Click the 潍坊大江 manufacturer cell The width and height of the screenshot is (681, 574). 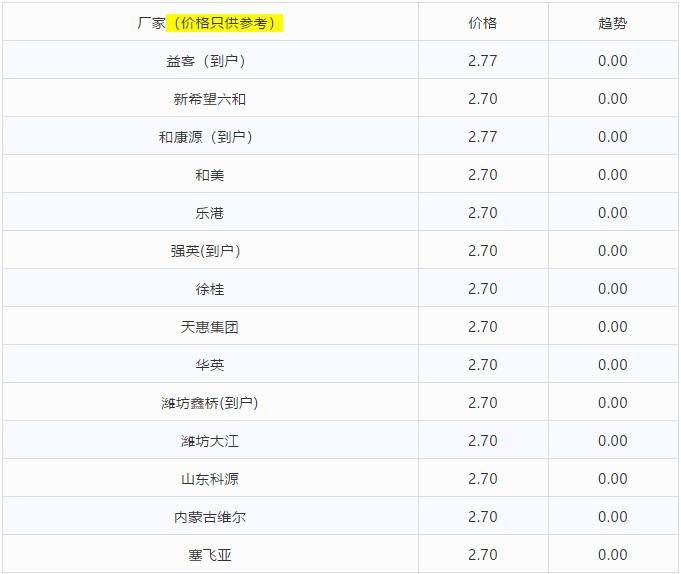(210, 441)
